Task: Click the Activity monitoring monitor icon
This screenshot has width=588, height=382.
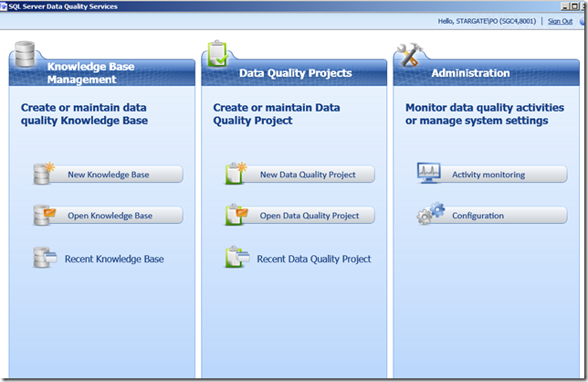Action: 428,173
